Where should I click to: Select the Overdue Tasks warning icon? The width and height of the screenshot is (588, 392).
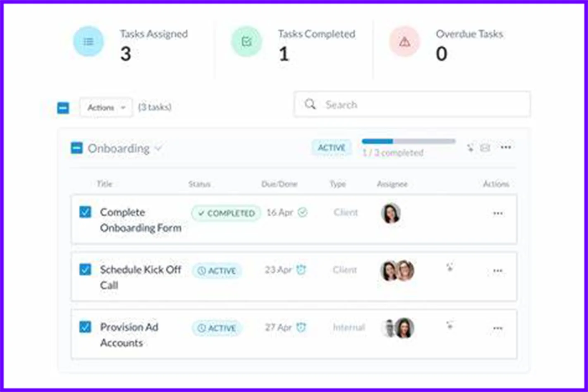click(x=404, y=41)
